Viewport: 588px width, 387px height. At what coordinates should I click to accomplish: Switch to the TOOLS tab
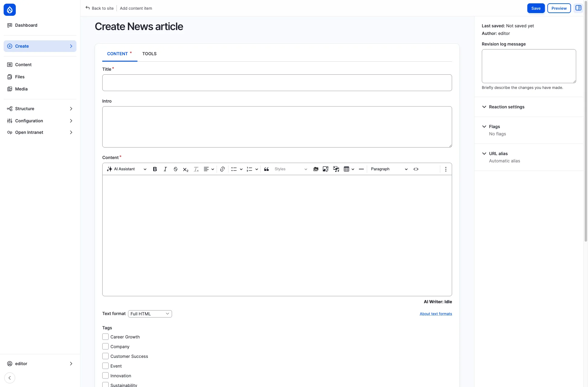pyautogui.click(x=149, y=54)
